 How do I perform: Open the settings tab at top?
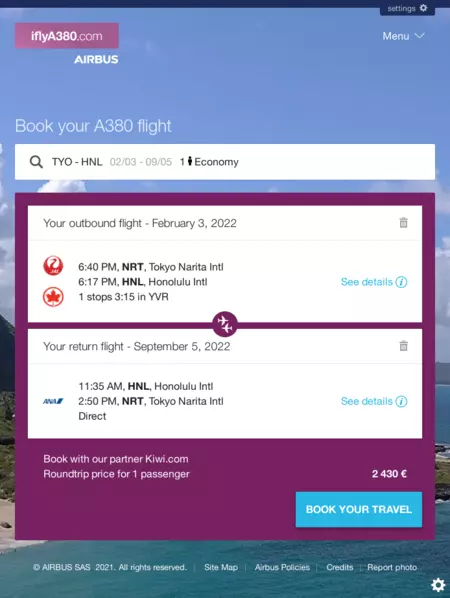coord(407,8)
